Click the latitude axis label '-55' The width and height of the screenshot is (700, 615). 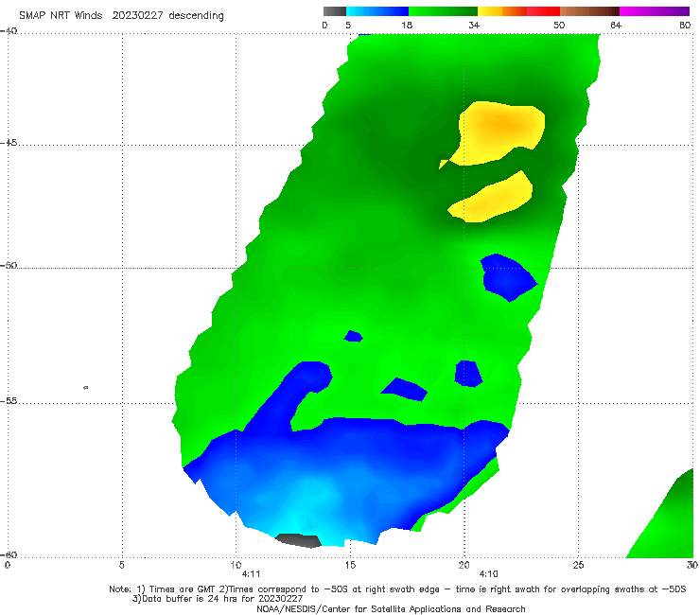pyautogui.click(x=9, y=400)
